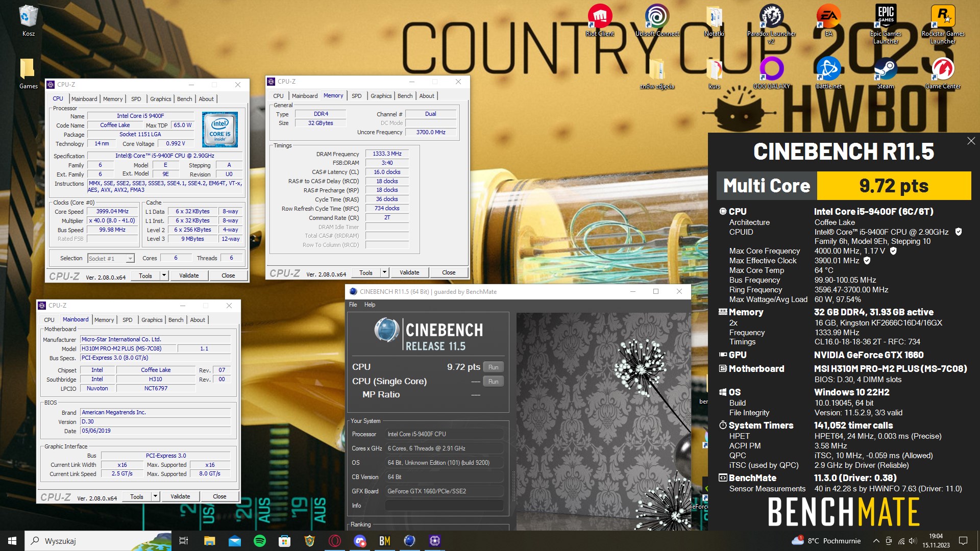Select CPU tab in CPU-Z Mainboard window
The height and width of the screenshot is (551, 980).
pyautogui.click(x=49, y=320)
